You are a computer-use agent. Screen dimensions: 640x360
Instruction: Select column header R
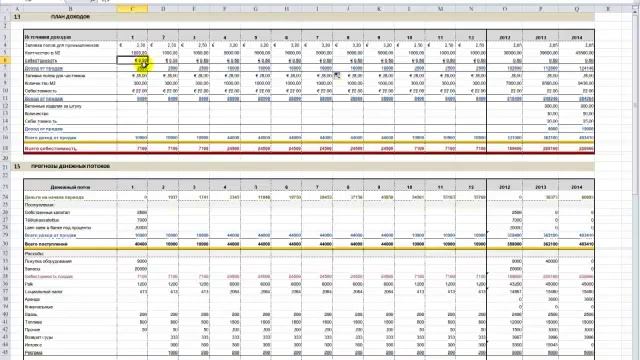(x=608, y=9)
